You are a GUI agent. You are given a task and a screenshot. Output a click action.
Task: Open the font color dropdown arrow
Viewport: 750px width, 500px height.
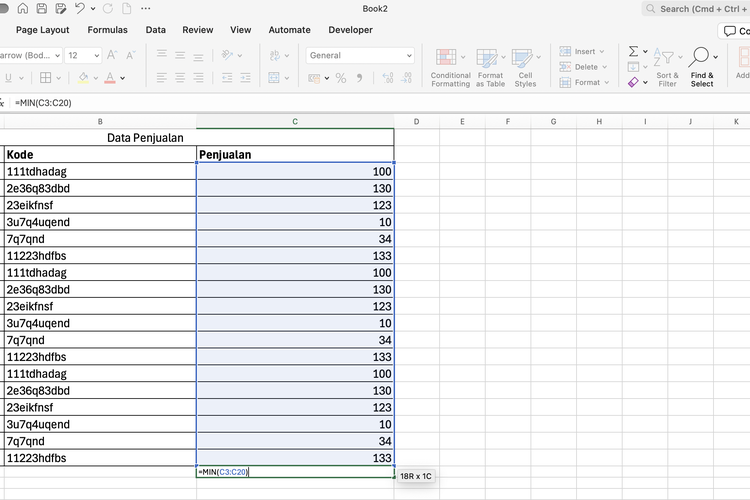coord(123,78)
